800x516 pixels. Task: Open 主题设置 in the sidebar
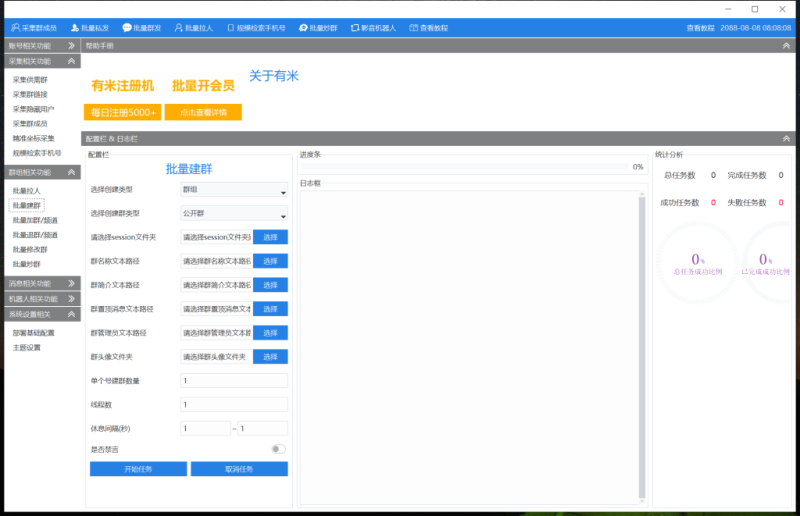pos(27,348)
